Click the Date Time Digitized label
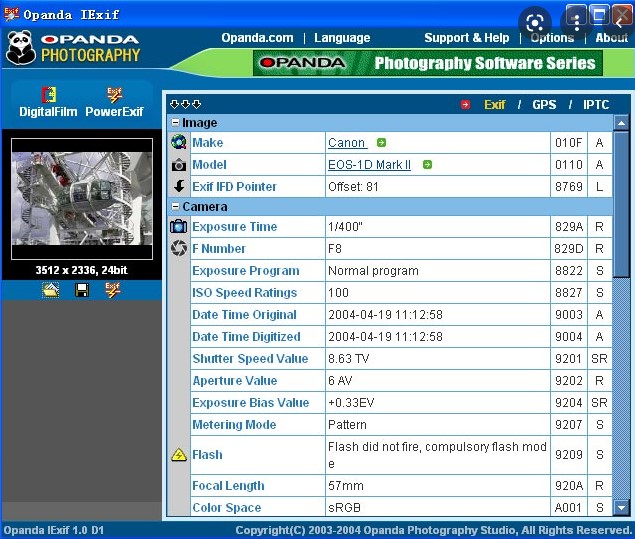Viewport: 635px width, 539px height. (x=246, y=337)
